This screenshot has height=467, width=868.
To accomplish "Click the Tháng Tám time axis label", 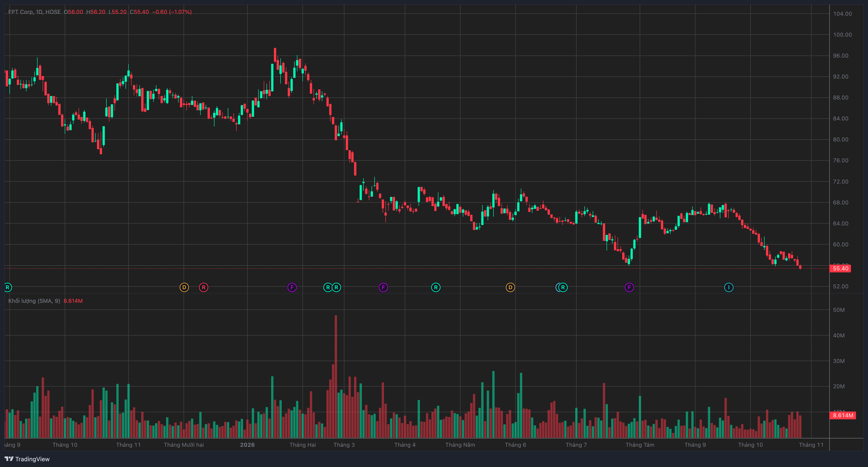I will 640,445.
